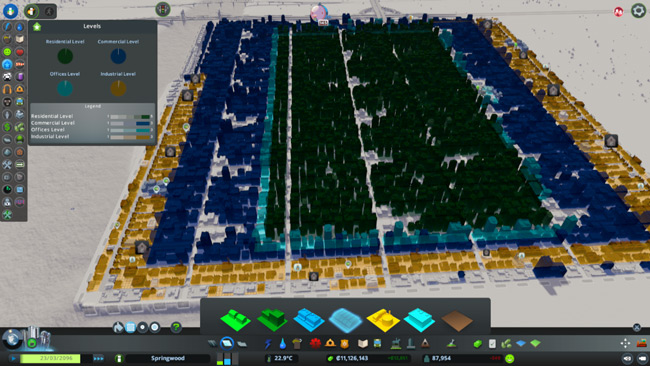Choose the yellow industrial zone type
The height and width of the screenshot is (366, 650).
tap(383, 320)
